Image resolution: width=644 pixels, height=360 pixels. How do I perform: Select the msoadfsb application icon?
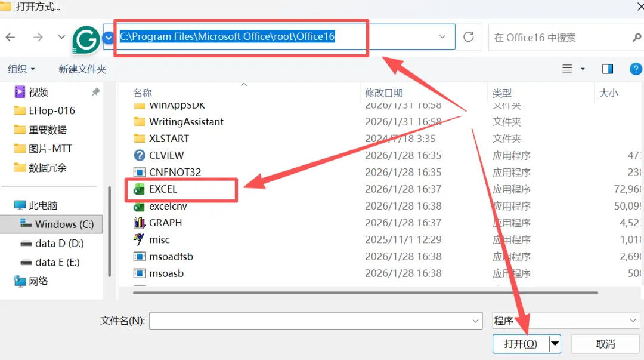pos(139,256)
